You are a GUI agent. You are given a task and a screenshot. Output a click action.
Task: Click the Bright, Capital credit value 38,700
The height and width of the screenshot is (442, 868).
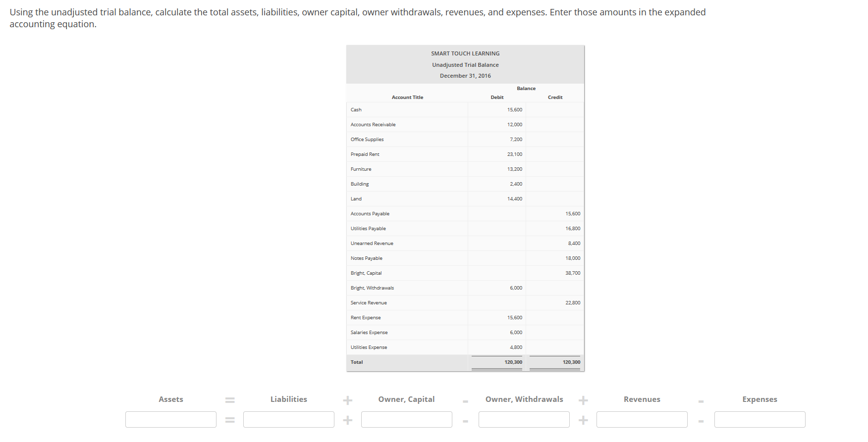point(573,273)
